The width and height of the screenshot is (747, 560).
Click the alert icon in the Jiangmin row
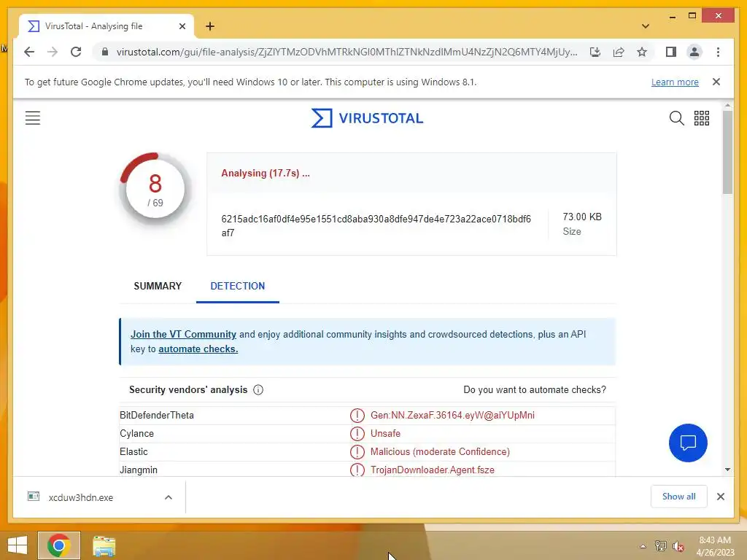pos(357,470)
